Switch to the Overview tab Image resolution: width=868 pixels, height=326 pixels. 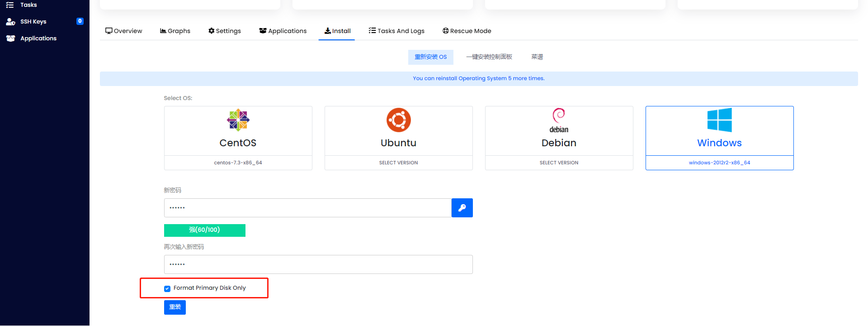coord(124,31)
